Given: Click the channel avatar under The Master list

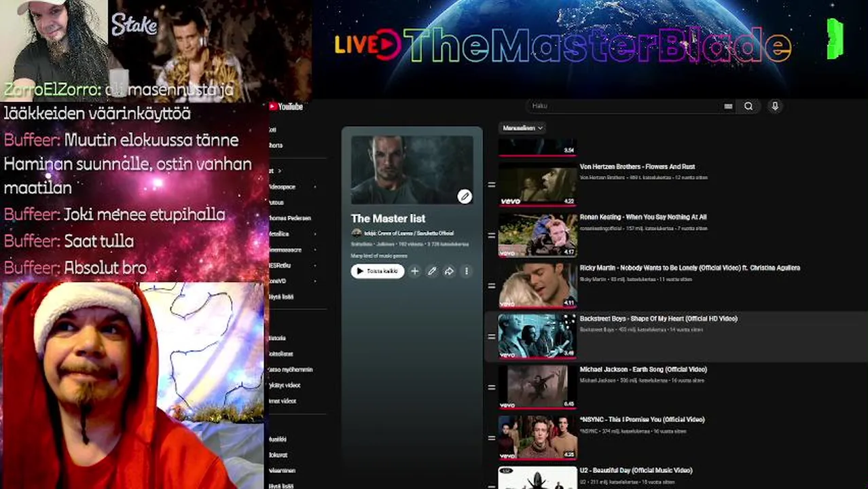Looking at the screenshot, I should [x=356, y=233].
